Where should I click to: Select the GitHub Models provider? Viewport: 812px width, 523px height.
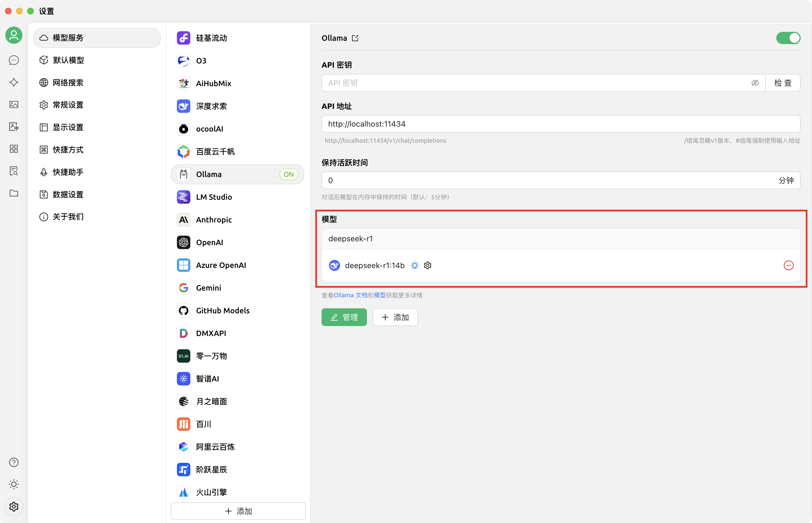pos(238,311)
